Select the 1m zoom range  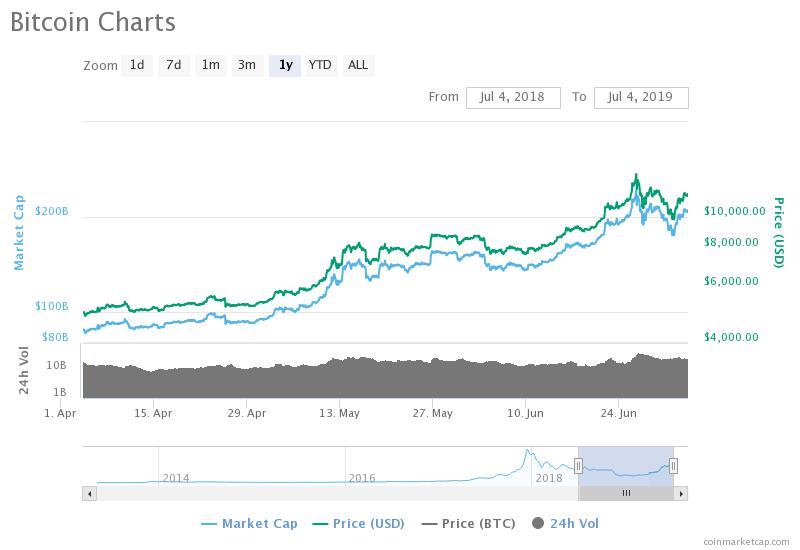(x=211, y=65)
